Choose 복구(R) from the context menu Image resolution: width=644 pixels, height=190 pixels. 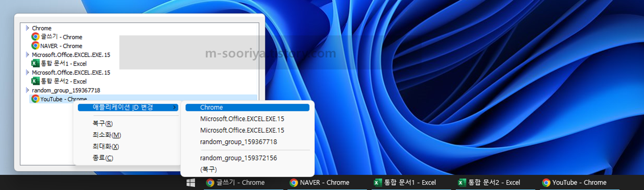[128, 124]
